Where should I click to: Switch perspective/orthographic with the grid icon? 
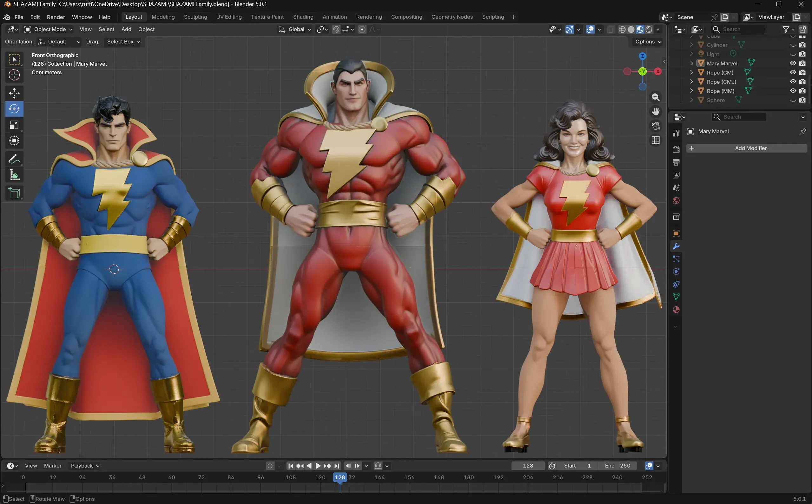[x=655, y=140]
